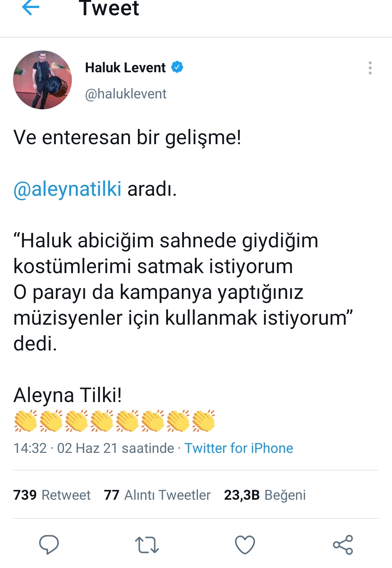Share the tweet via the share icon

[343, 545]
